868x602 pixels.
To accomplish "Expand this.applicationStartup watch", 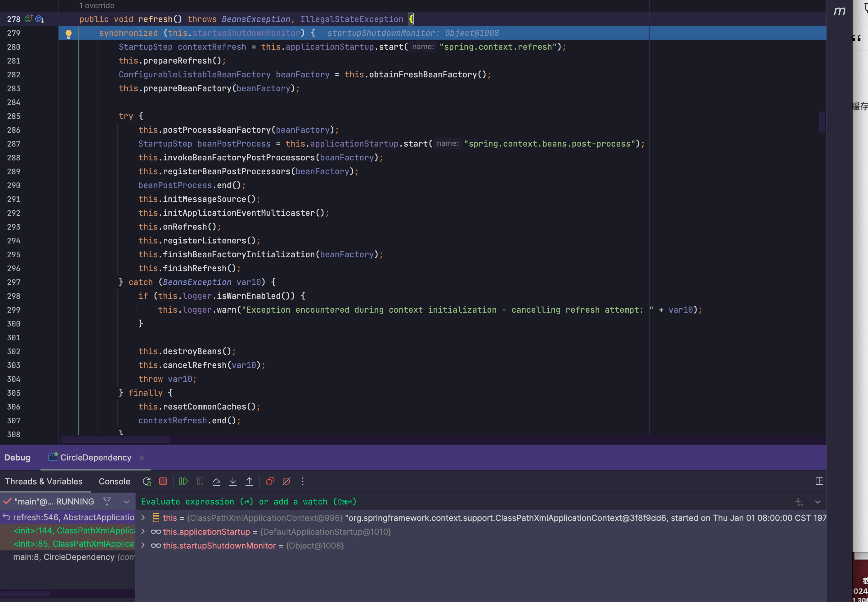I will pos(143,532).
